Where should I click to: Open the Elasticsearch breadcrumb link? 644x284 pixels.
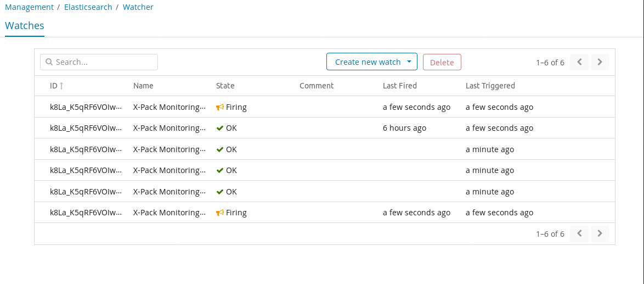coord(88,7)
